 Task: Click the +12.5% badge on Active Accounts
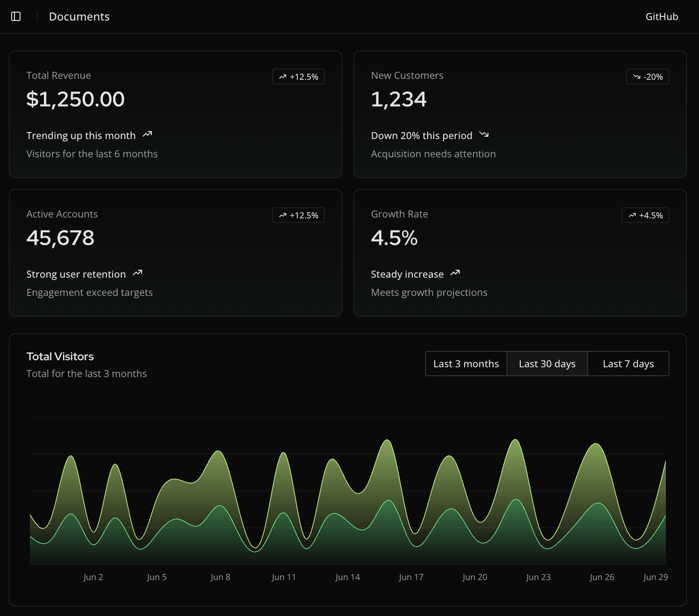(x=298, y=215)
